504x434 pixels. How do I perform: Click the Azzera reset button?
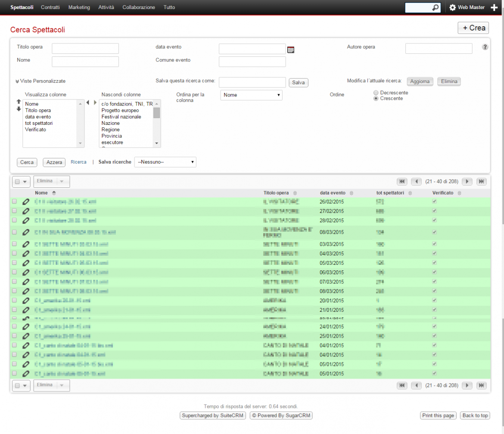54,162
